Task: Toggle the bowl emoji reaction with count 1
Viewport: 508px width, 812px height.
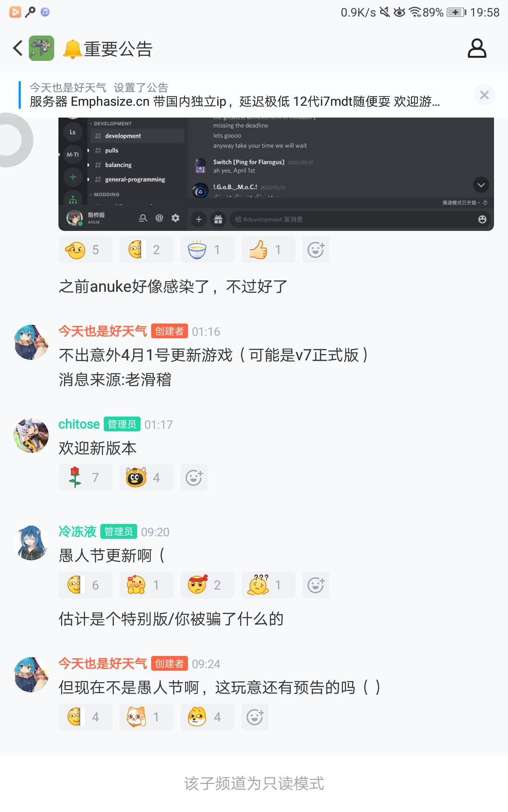Action: click(207, 250)
